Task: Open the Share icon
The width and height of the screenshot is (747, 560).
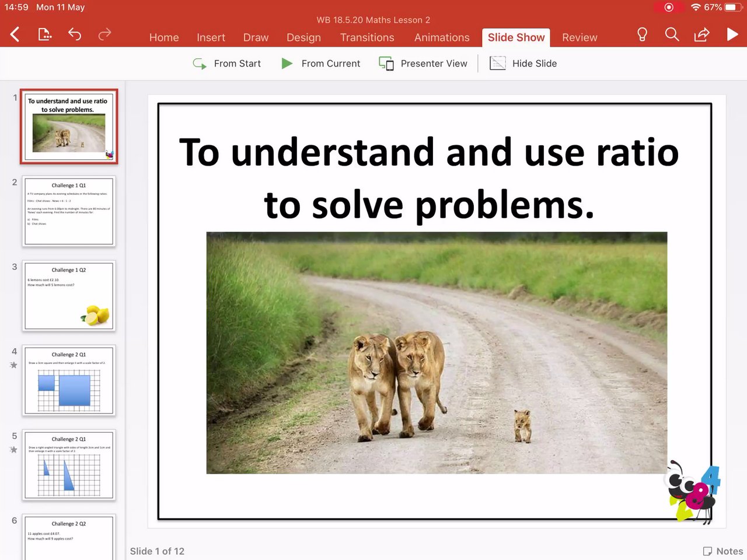Action: pos(701,34)
